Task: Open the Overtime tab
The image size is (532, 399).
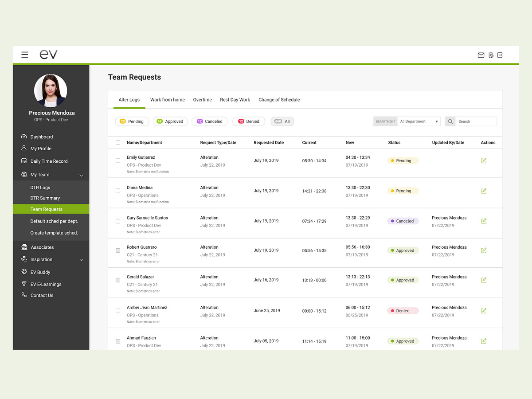Action: tap(202, 100)
